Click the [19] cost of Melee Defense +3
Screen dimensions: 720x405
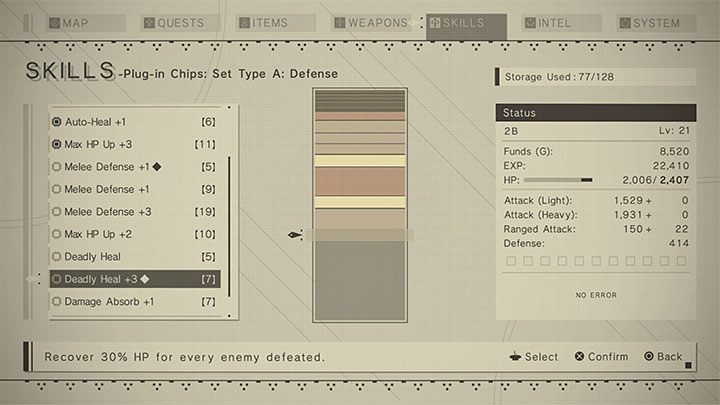pos(205,212)
